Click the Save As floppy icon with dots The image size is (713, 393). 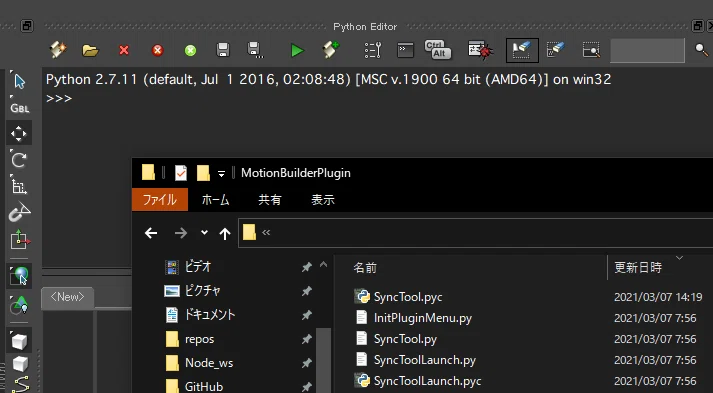tap(255, 50)
